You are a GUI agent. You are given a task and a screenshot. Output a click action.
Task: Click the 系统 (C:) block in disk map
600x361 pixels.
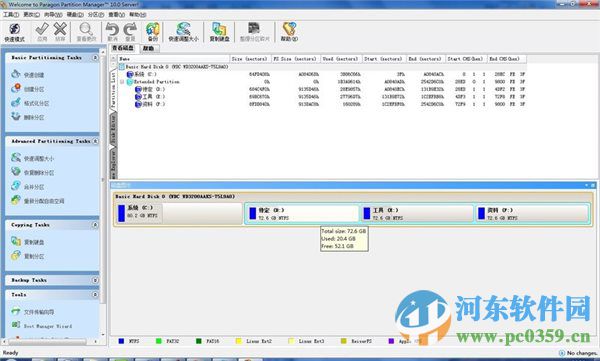pyautogui.click(x=179, y=213)
